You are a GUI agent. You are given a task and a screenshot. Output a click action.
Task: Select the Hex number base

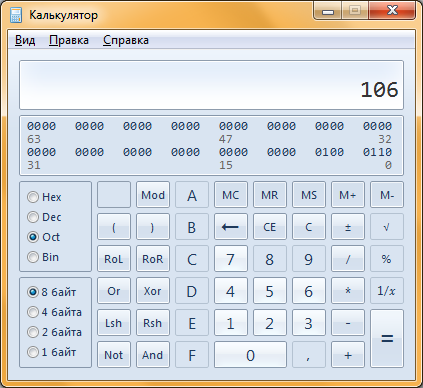click(44, 197)
